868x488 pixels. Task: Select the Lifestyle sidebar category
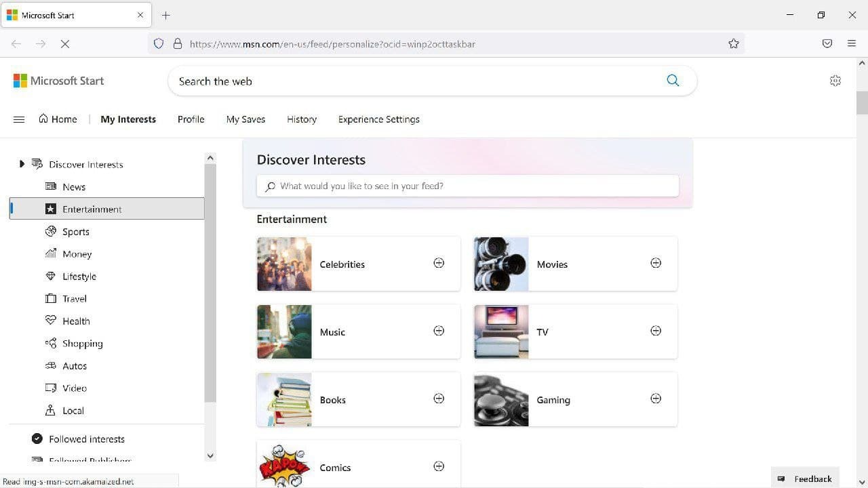click(x=106, y=276)
